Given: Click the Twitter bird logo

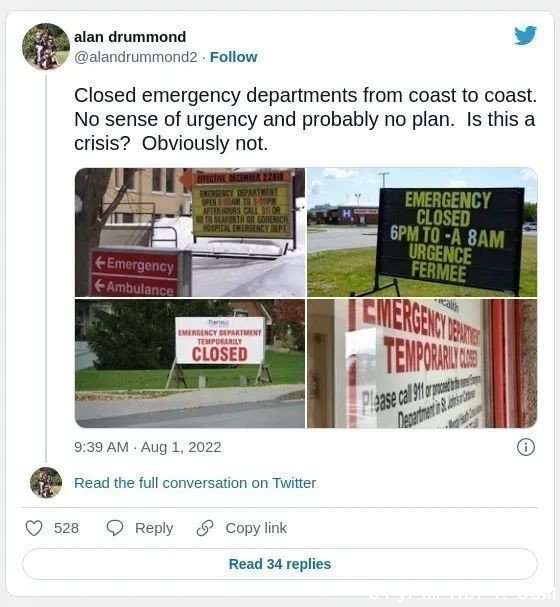Looking at the screenshot, I should (x=525, y=35).
